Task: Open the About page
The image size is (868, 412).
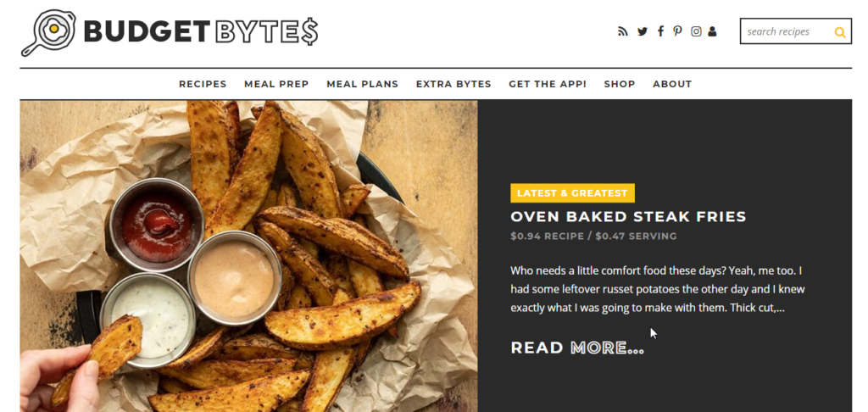Action: (x=672, y=84)
